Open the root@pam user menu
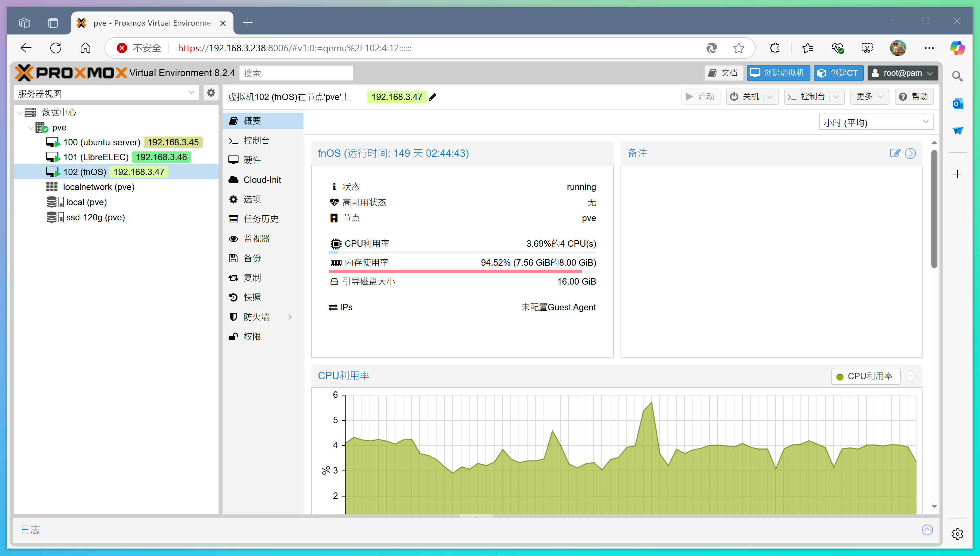The width and height of the screenshot is (980, 556). (x=902, y=73)
